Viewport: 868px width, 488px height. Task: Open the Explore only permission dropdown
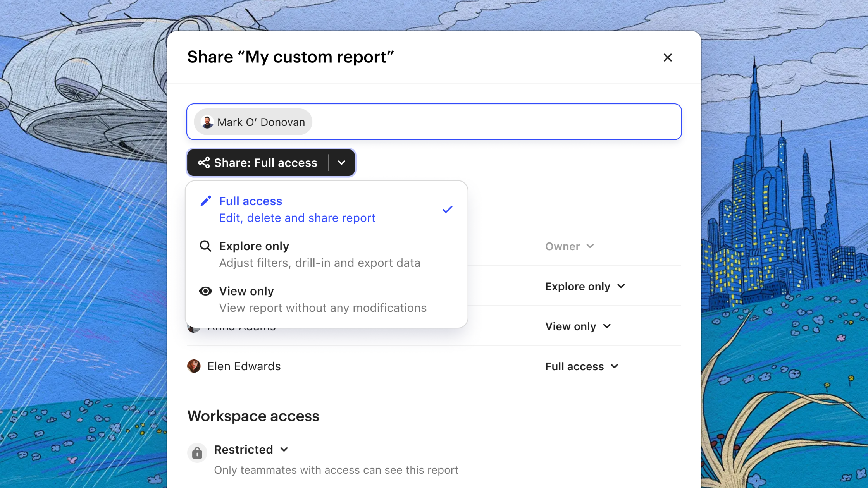pos(585,286)
